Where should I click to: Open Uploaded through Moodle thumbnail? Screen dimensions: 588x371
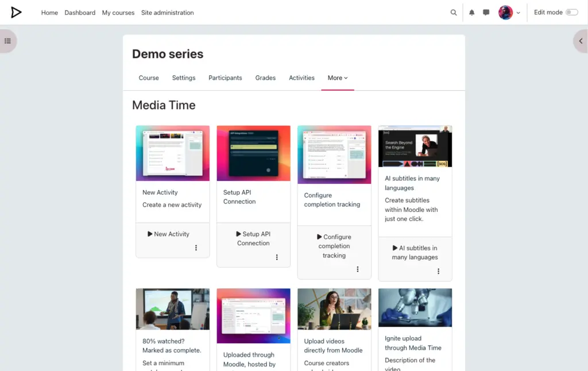coord(253,316)
